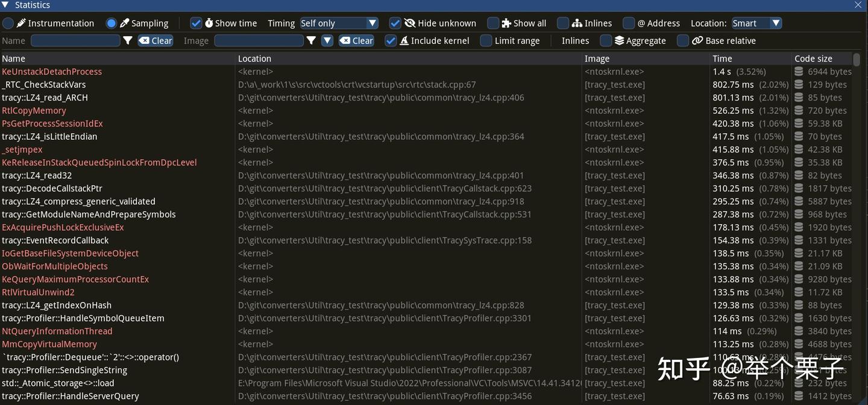Select the RtlVirtualUnwind2 symbol
This screenshot has height=405, width=868.
(38, 292)
